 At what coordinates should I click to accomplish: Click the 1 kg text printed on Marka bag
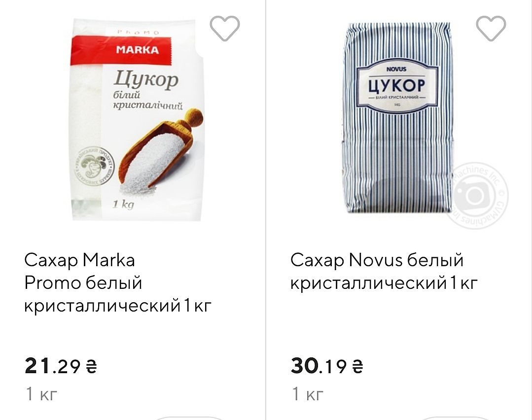(123, 204)
